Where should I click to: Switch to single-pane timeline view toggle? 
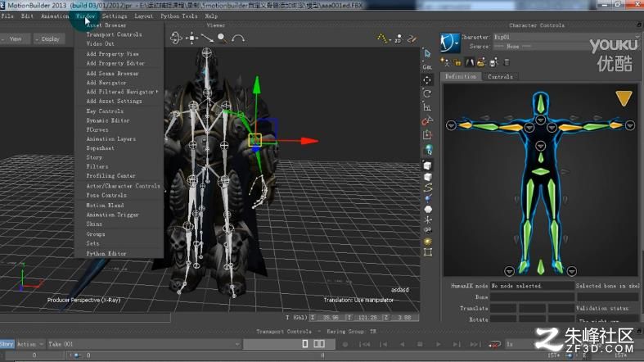pos(305,343)
